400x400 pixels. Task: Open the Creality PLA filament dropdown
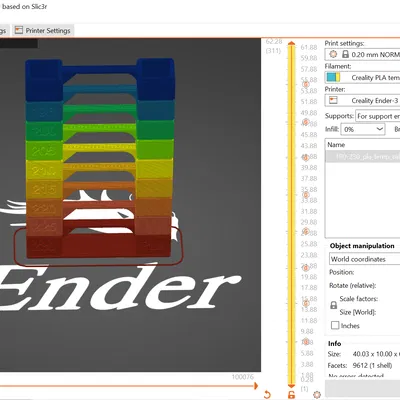(363, 77)
